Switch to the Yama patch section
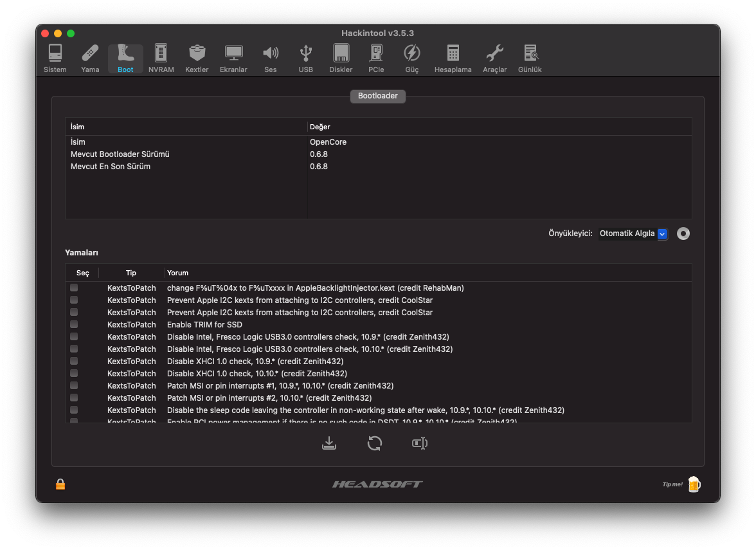The image size is (756, 550). [89, 58]
